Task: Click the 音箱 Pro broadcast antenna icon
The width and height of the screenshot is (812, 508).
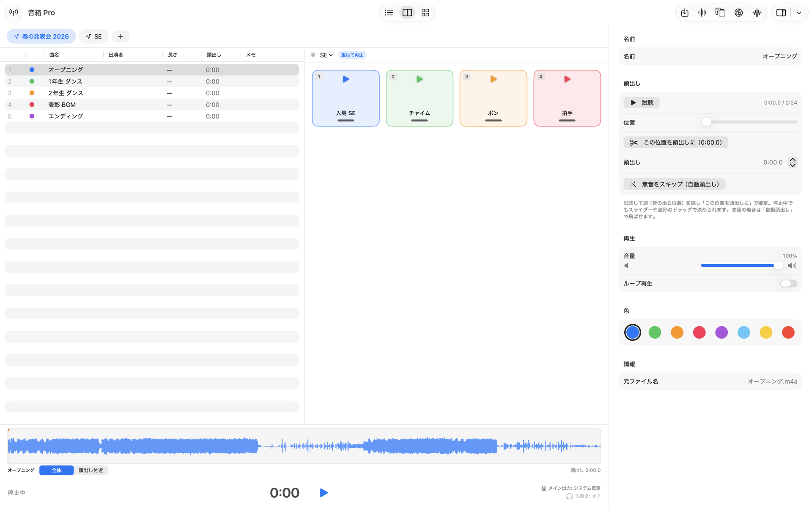Action: [14, 13]
